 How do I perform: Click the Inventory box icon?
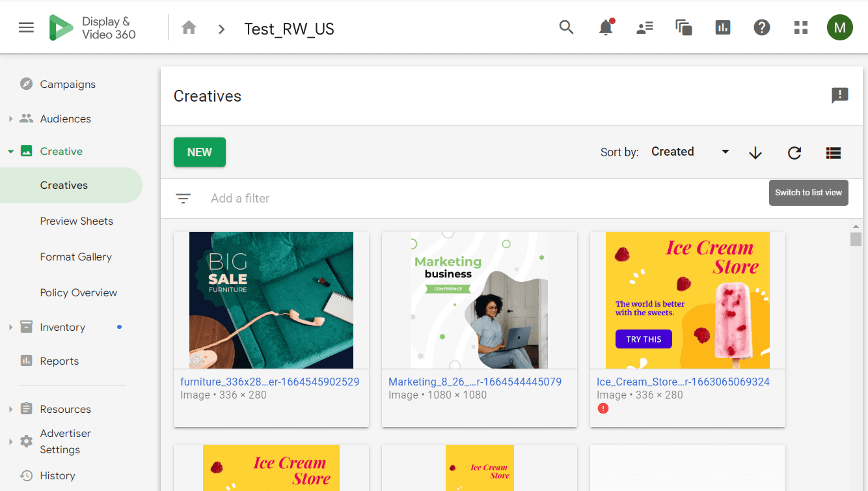coord(27,327)
